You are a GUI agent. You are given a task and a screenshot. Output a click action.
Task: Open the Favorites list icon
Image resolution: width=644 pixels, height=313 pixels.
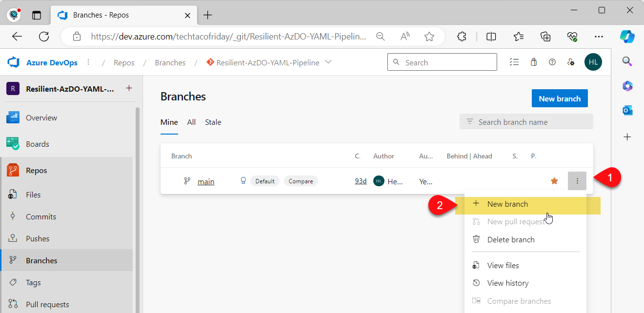click(519, 37)
